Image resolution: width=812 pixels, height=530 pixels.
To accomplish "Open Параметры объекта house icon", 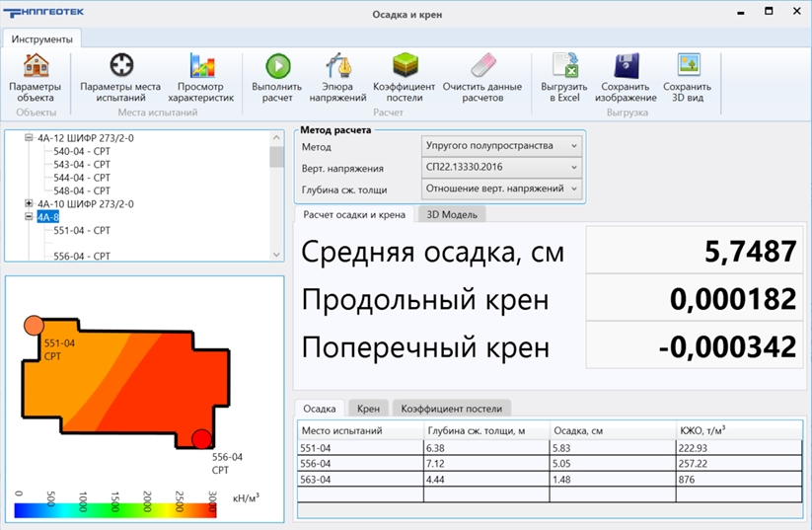I will (x=36, y=67).
